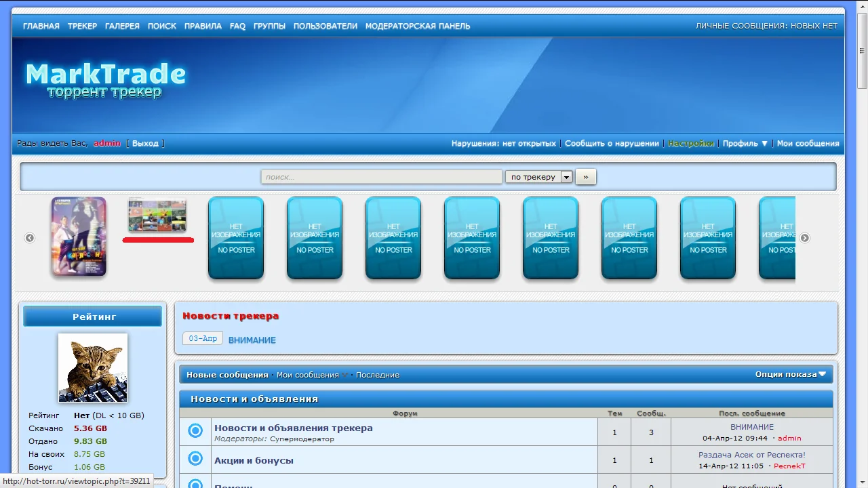Open the Акции и бонусы forum
The height and width of the screenshot is (488, 868).
point(254,460)
